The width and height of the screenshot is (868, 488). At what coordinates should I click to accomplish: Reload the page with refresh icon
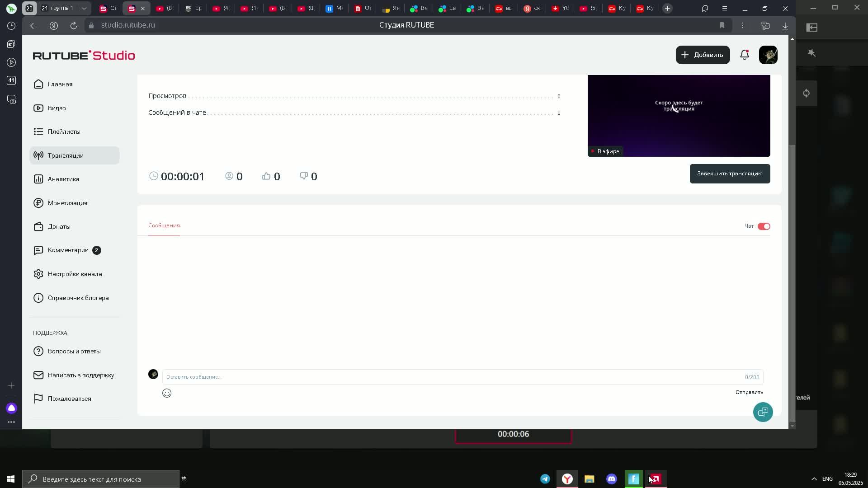[x=74, y=25]
